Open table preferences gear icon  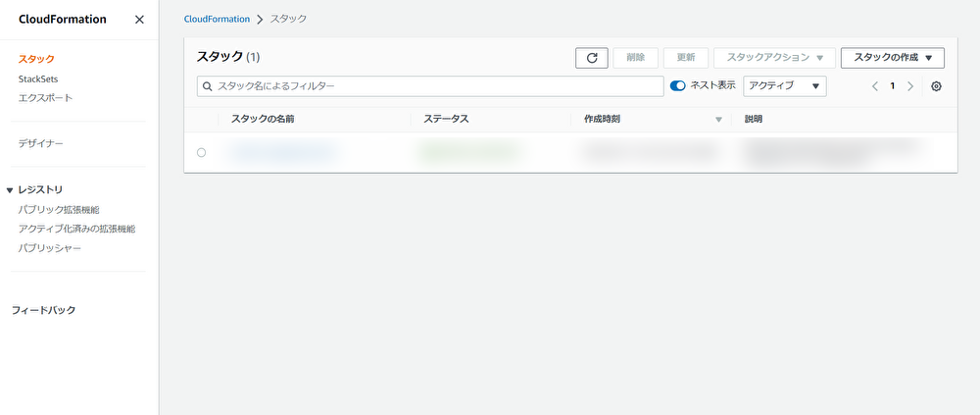[936, 86]
